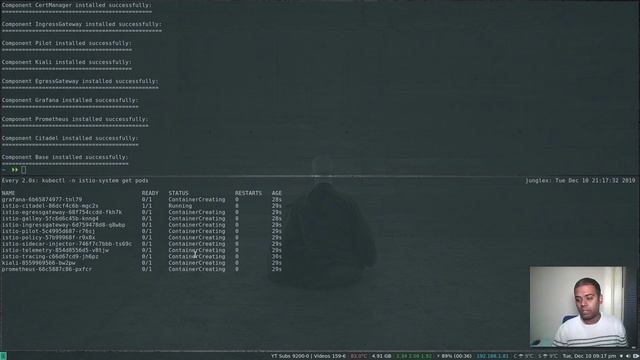This screenshot has height=360, width=640.
Task: Click the 'Component Citadel installed successfully' line
Action: tap(70, 138)
